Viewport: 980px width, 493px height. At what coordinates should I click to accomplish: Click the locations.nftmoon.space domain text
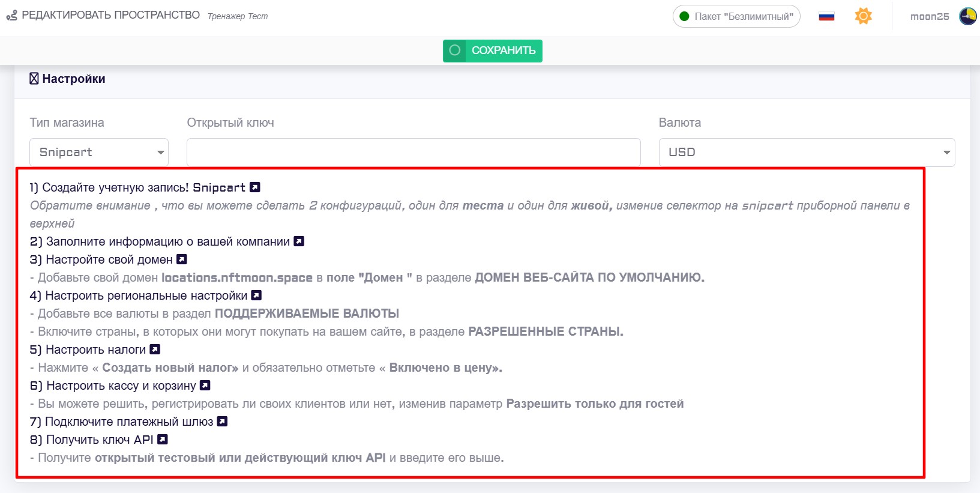[237, 277]
